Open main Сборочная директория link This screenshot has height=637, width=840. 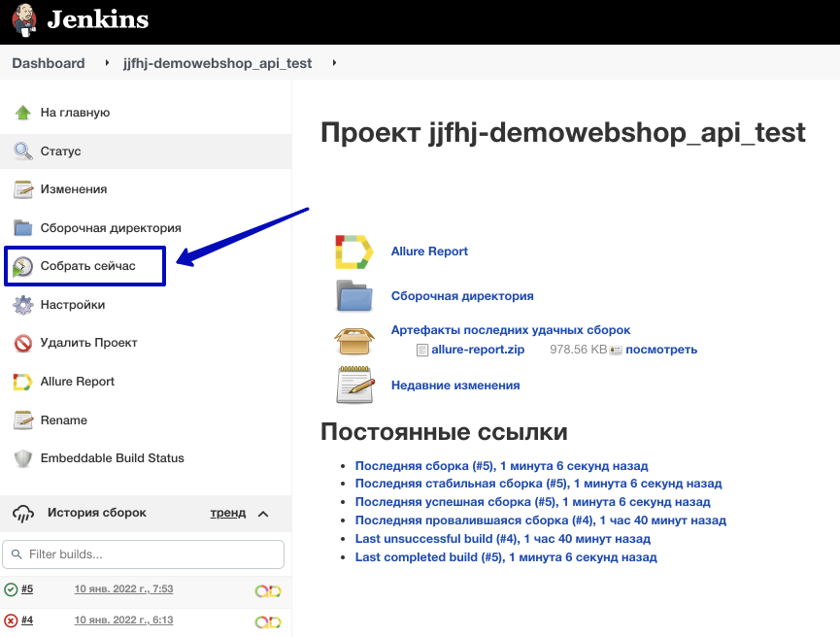pyautogui.click(x=462, y=296)
